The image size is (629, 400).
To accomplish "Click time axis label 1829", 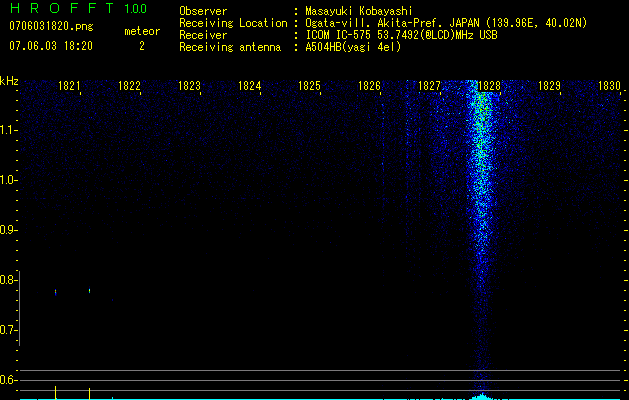I will [549, 86].
